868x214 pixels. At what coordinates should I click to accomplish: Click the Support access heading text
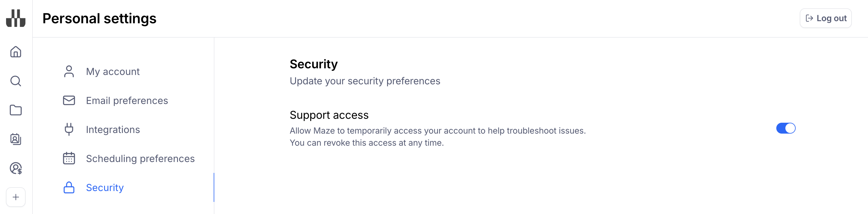pyautogui.click(x=329, y=115)
